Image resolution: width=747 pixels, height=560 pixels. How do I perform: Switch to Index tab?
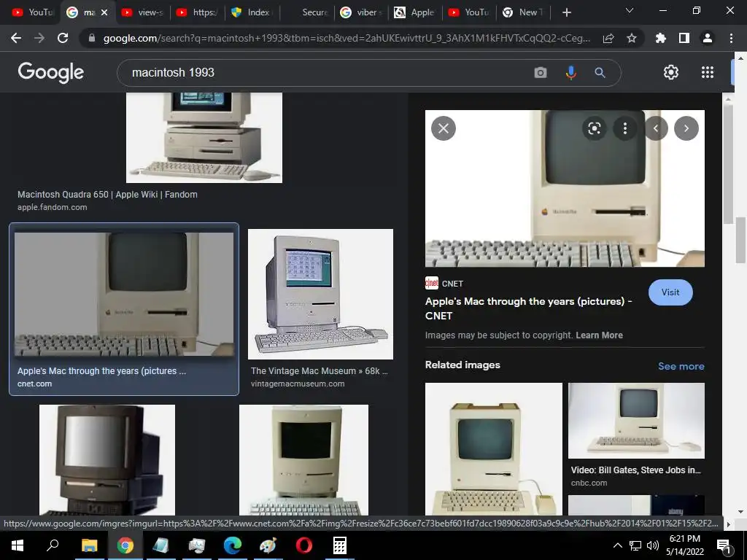252,12
